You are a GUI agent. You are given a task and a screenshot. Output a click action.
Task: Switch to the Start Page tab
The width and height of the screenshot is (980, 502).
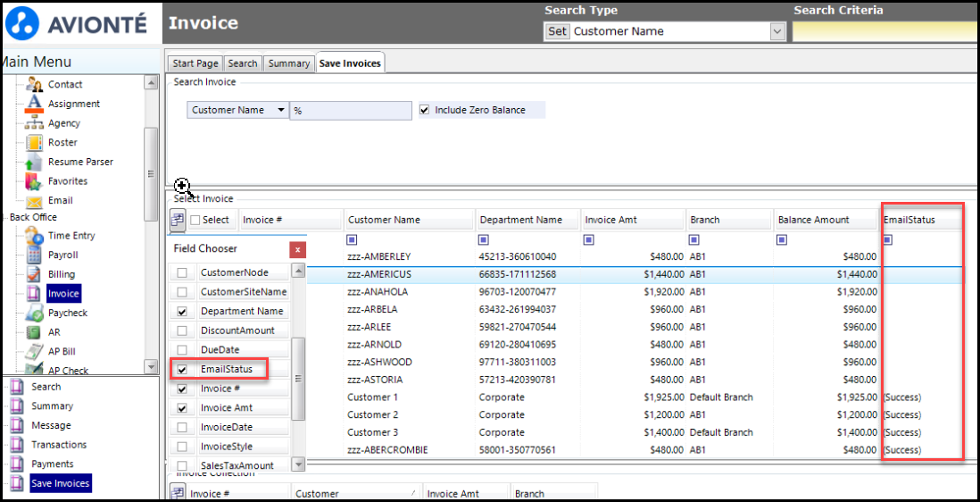[195, 63]
